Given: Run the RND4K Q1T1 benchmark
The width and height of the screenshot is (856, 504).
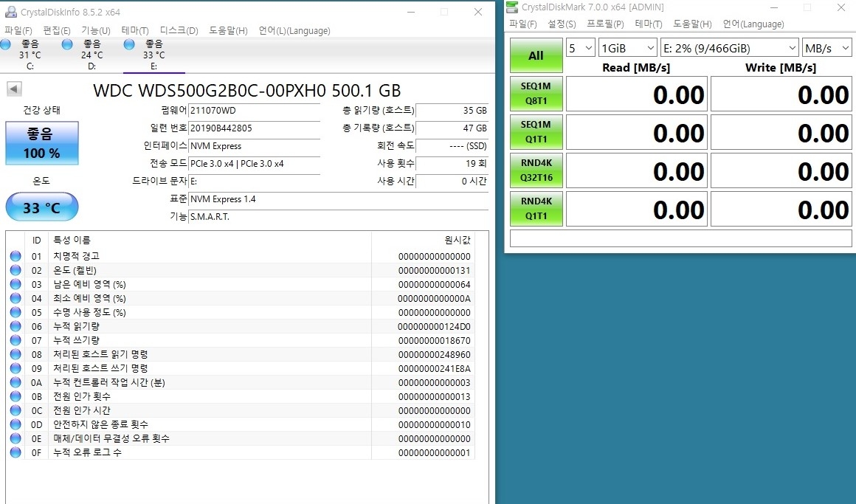Looking at the screenshot, I should pos(536,208).
